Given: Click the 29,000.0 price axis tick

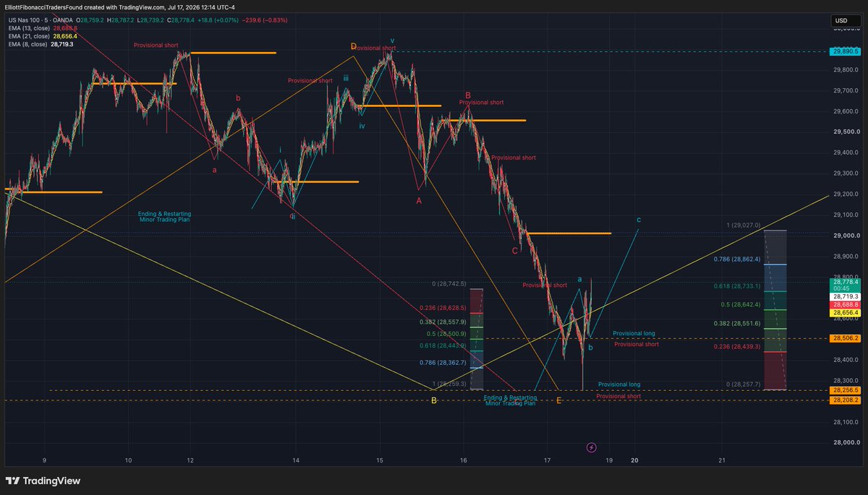Looking at the screenshot, I should pyautogui.click(x=845, y=236).
